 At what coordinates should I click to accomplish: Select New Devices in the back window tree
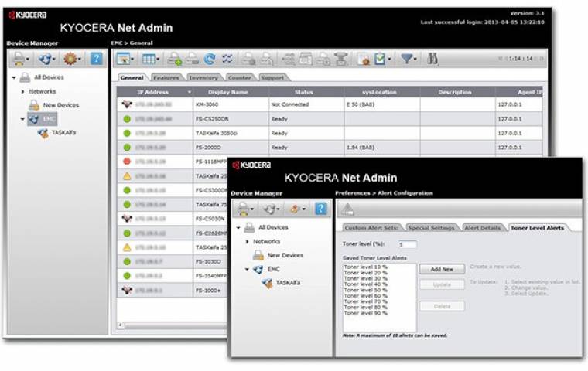(60, 105)
